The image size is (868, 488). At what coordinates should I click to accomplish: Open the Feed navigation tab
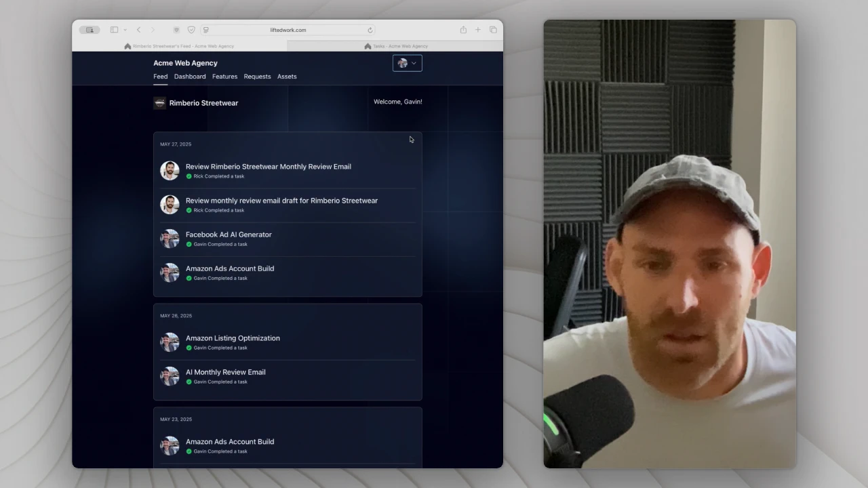pos(160,77)
